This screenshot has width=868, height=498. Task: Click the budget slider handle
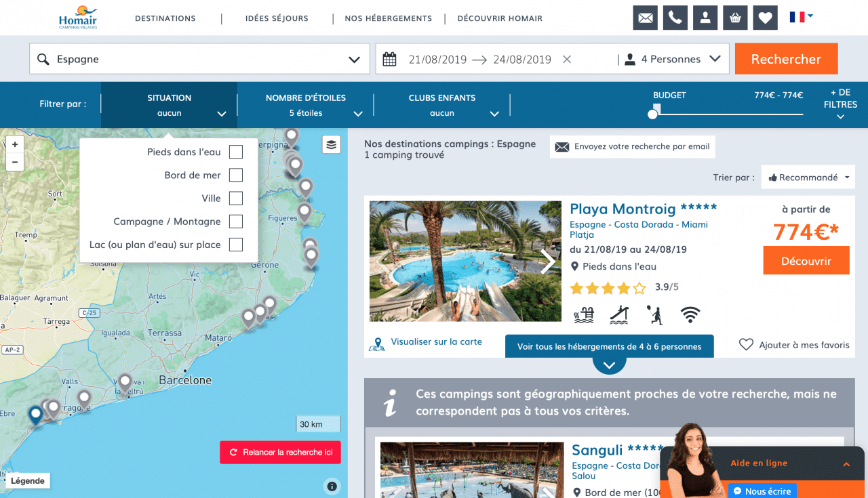[652, 114]
